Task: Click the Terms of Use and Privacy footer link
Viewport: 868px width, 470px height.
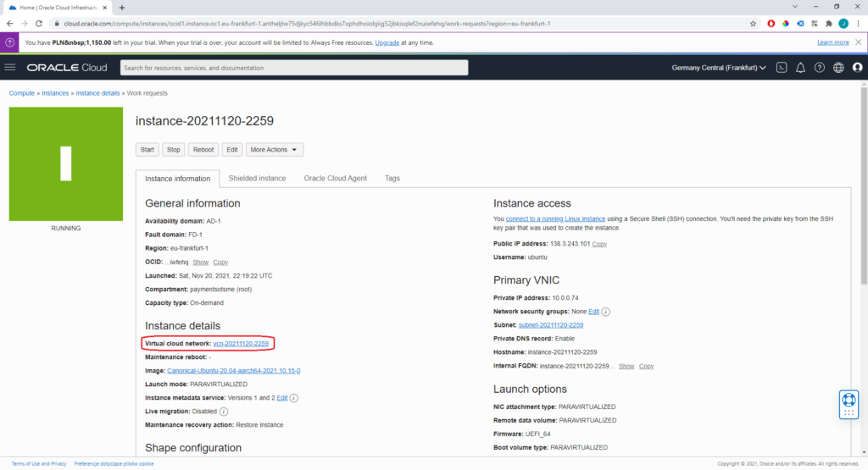Action: 39,464
